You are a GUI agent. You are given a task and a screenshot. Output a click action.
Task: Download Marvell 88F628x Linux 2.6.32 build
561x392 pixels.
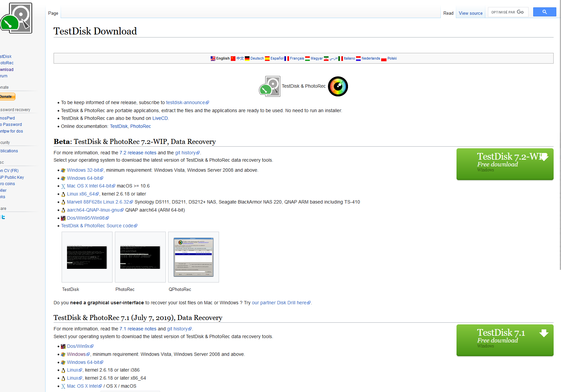(100, 202)
